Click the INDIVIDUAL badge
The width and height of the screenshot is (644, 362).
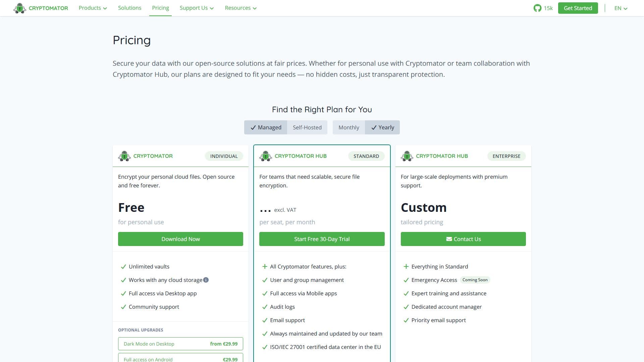pyautogui.click(x=224, y=156)
